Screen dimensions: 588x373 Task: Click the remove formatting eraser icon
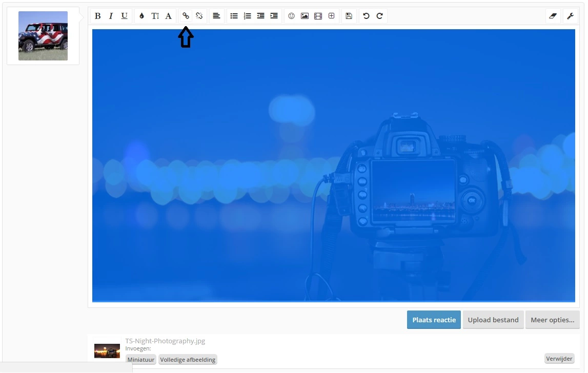tap(553, 16)
